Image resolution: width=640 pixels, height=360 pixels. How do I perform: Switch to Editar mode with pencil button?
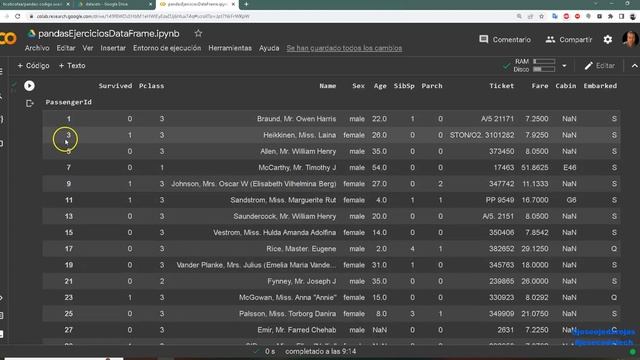[x=600, y=66]
